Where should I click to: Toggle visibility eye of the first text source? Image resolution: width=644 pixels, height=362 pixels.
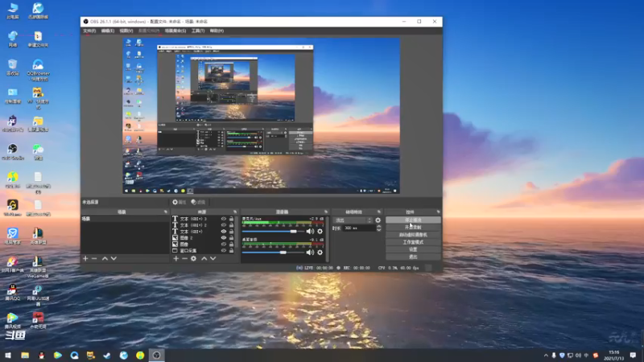click(x=224, y=219)
